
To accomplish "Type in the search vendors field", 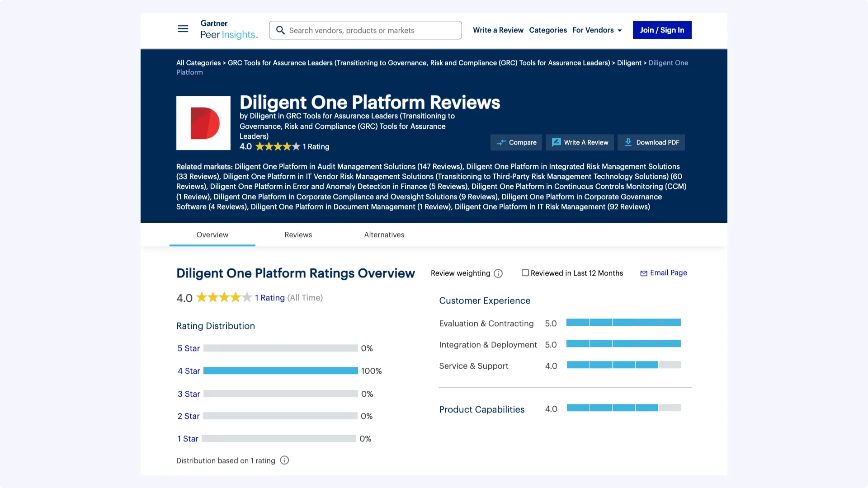I will 371,30.
